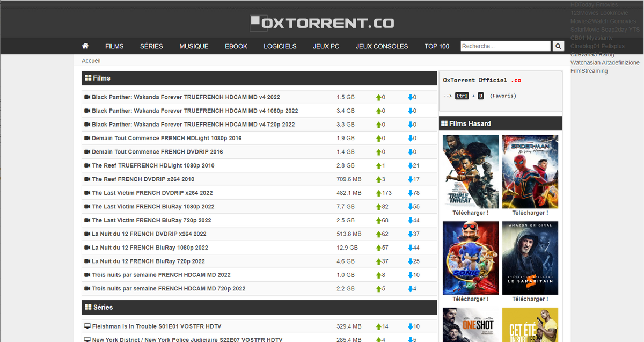The height and width of the screenshot is (342, 644).
Task: Open the Spider-Man No Way Home poster
Action: (530, 171)
